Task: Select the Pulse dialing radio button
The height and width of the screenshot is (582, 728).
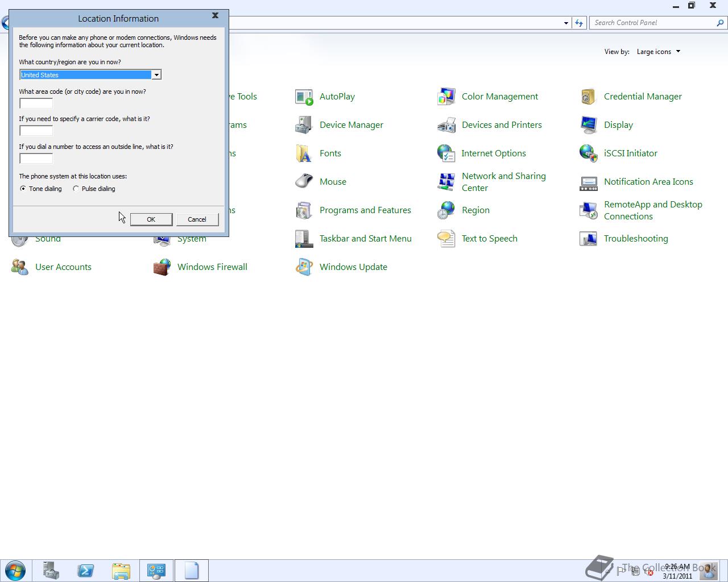Action: (76, 189)
